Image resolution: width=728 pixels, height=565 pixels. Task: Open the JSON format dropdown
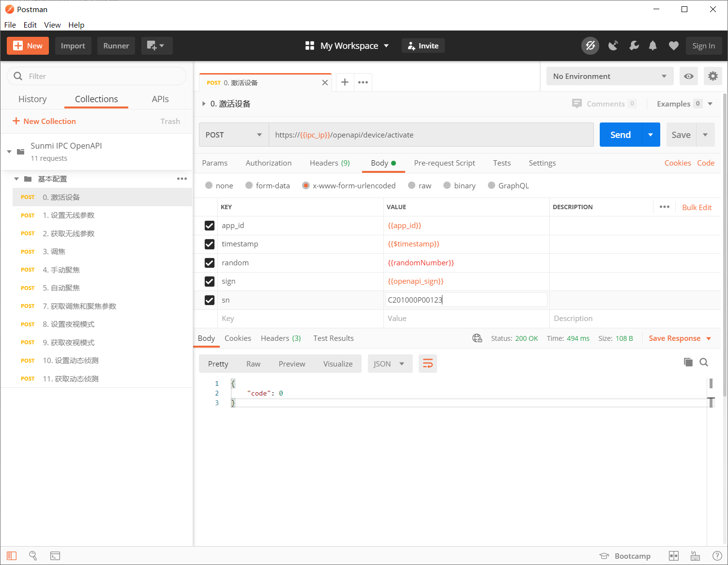click(390, 364)
